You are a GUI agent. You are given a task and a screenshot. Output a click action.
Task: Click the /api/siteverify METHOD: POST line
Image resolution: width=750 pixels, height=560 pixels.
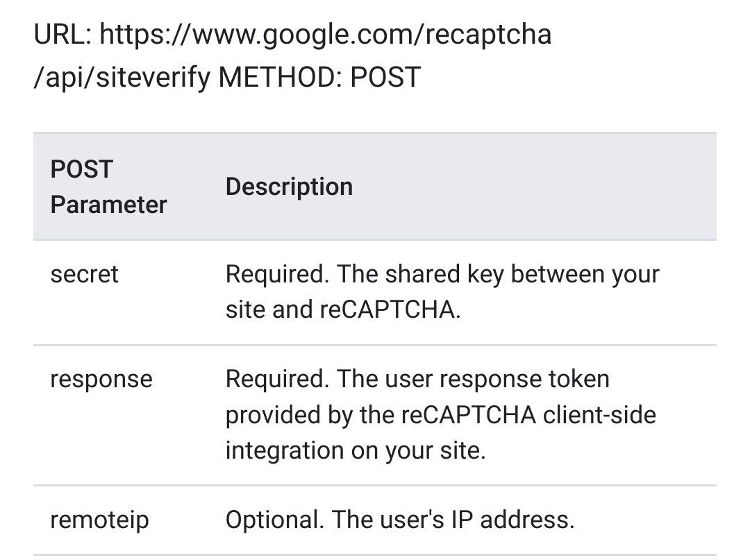(227, 77)
